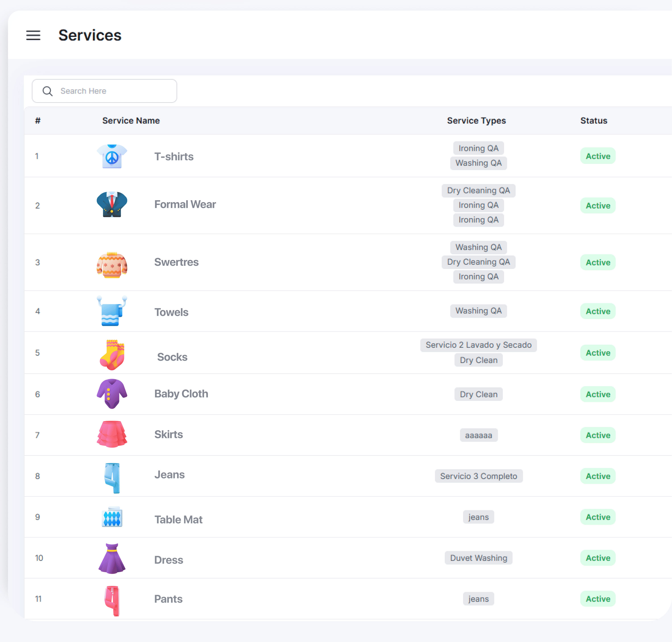
Task: Select the Swertres sweater icon
Action: (x=112, y=265)
